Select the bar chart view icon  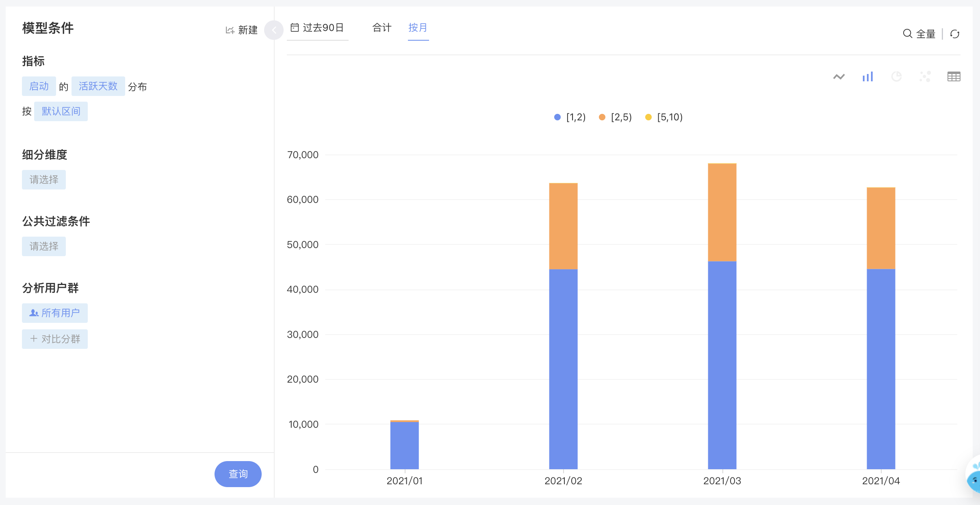coord(867,76)
